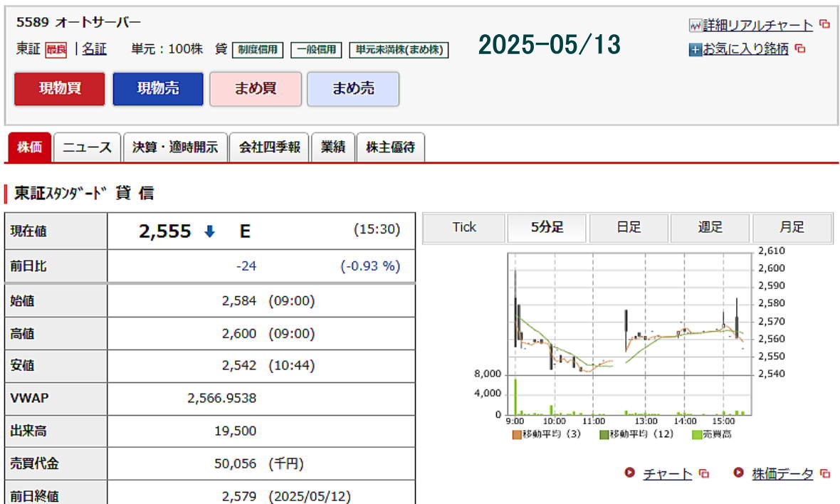The width and height of the screenshot is (840, 504).
Task: Open the チャート link
Action: click(x=667, y=474)
